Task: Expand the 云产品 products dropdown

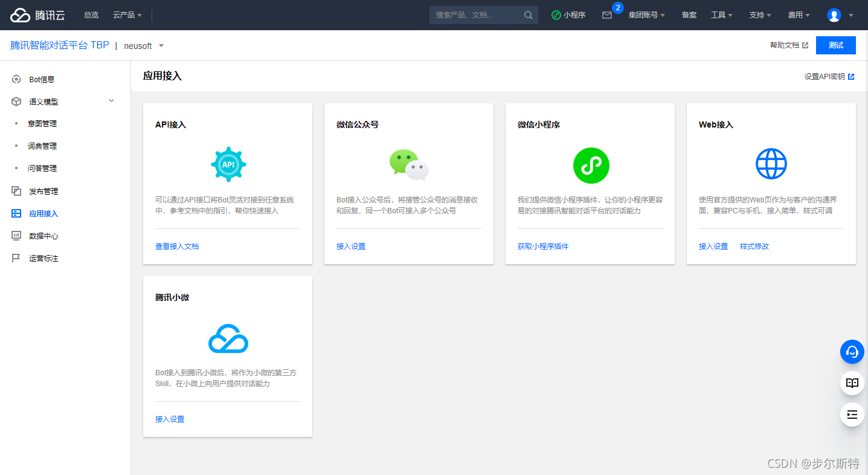Action: 127,15
